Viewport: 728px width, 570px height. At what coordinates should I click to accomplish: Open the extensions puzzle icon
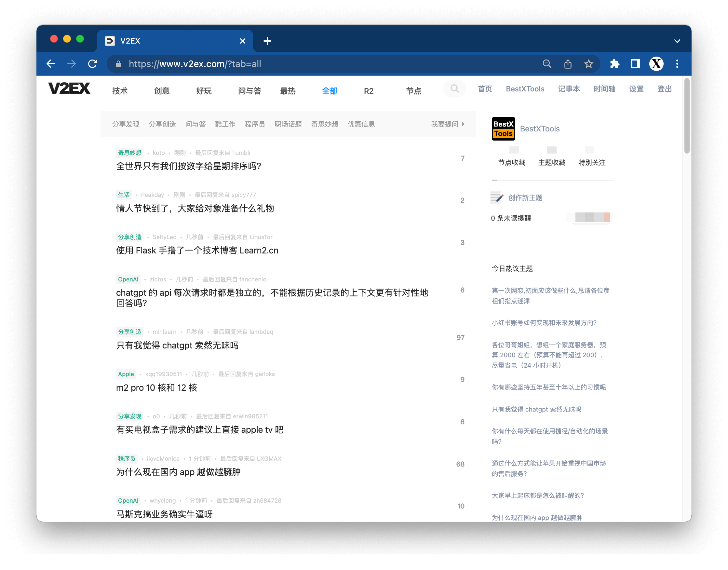pos(614,64)
